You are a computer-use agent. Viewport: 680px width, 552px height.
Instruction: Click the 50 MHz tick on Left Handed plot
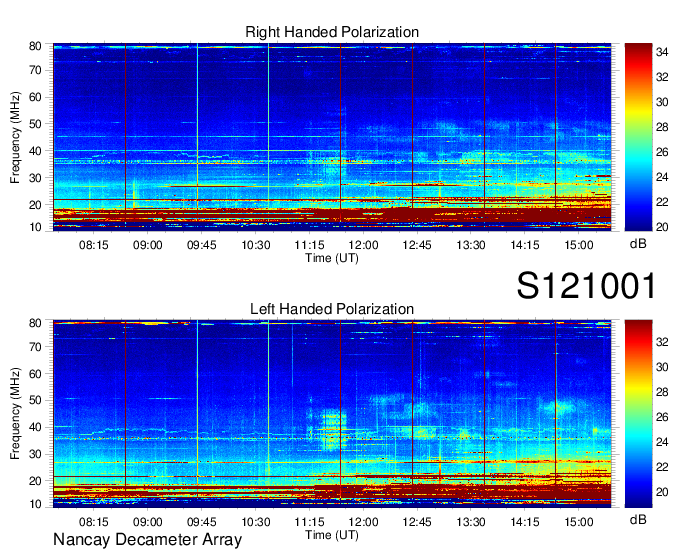(x=35, y=400)
